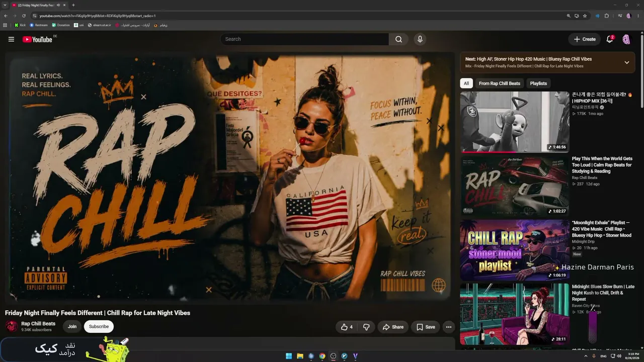
Task: Open the "Moonlight Exhale" Playlist title
Action: point(602,229)
